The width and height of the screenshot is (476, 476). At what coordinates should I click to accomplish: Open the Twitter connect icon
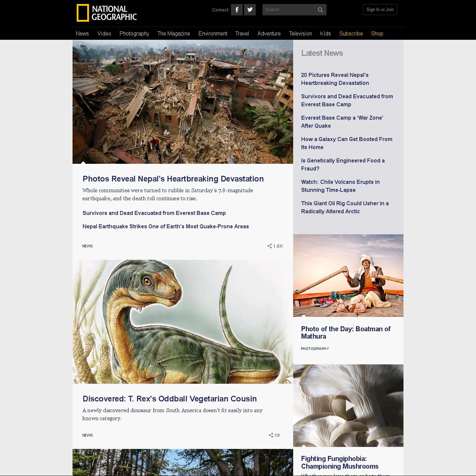click(250, 10)
